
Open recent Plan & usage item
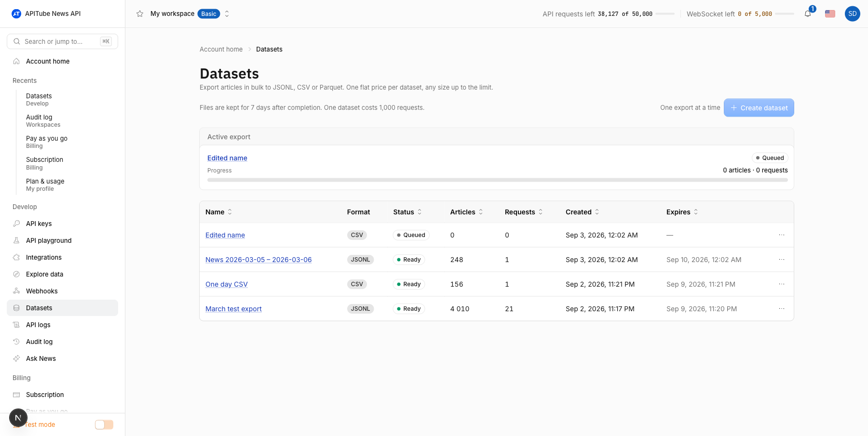tap(45, 185)
